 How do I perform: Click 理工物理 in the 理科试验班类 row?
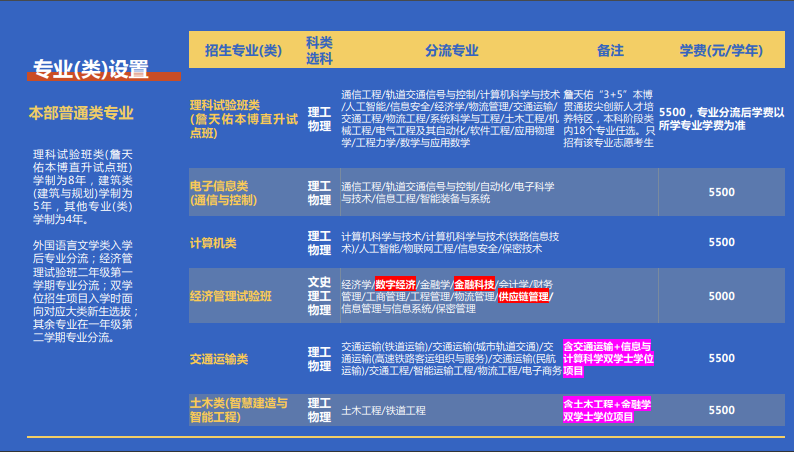click(319, 119)
